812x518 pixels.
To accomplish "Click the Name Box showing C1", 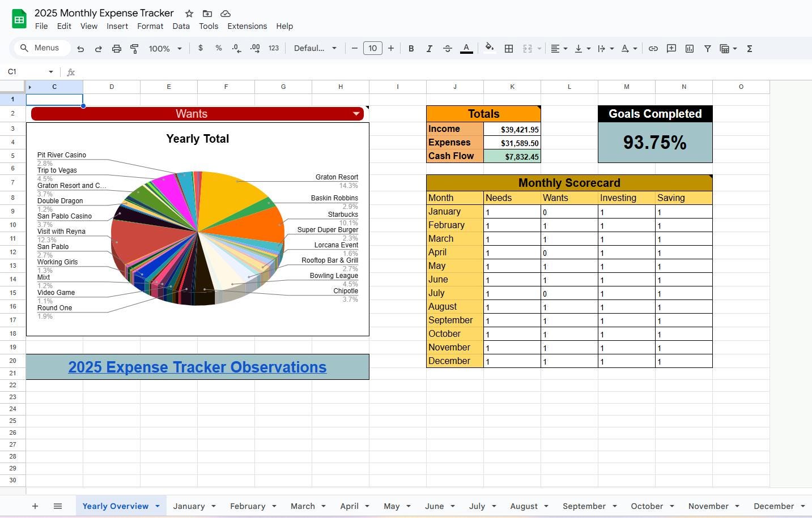I will 29,72.
